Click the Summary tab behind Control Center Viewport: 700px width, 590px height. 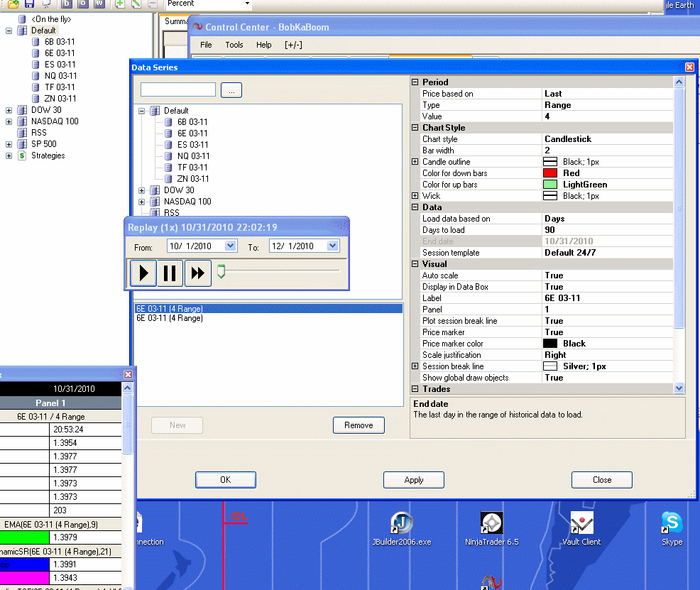pos(175,21)
